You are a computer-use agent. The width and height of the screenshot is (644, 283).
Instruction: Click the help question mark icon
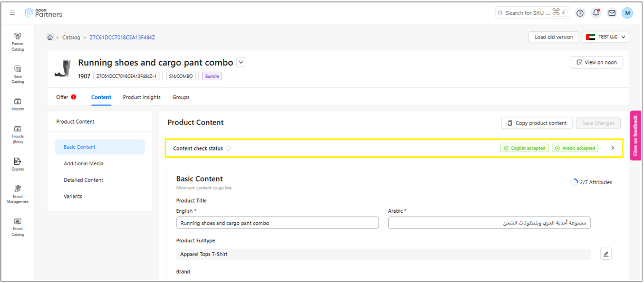pyautogui.click(x=580, y=13)
